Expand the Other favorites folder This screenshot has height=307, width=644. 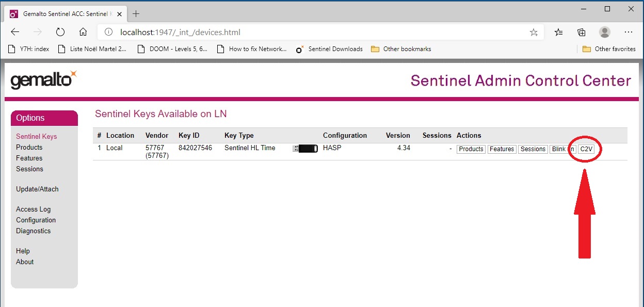609,49
